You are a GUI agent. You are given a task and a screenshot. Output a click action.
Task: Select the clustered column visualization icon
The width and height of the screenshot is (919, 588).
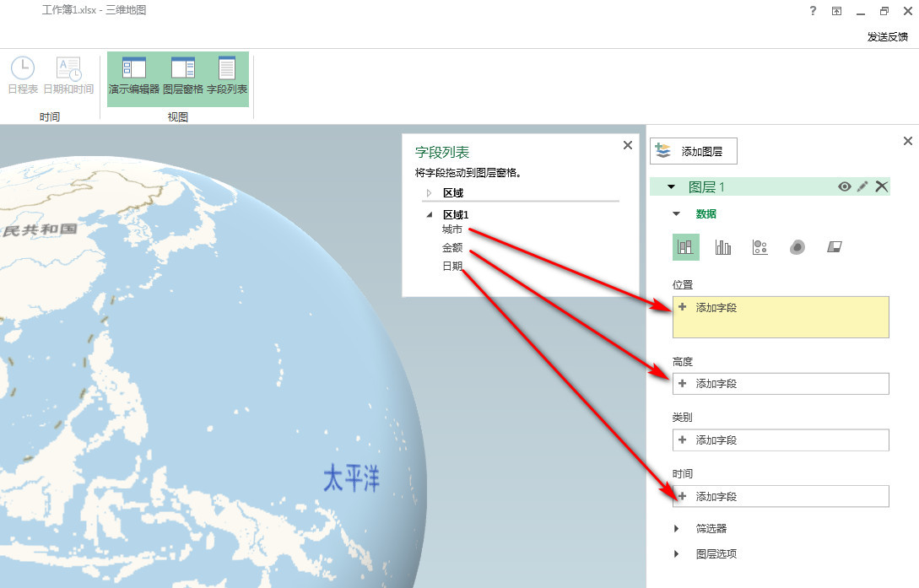[x=723, y=246]
